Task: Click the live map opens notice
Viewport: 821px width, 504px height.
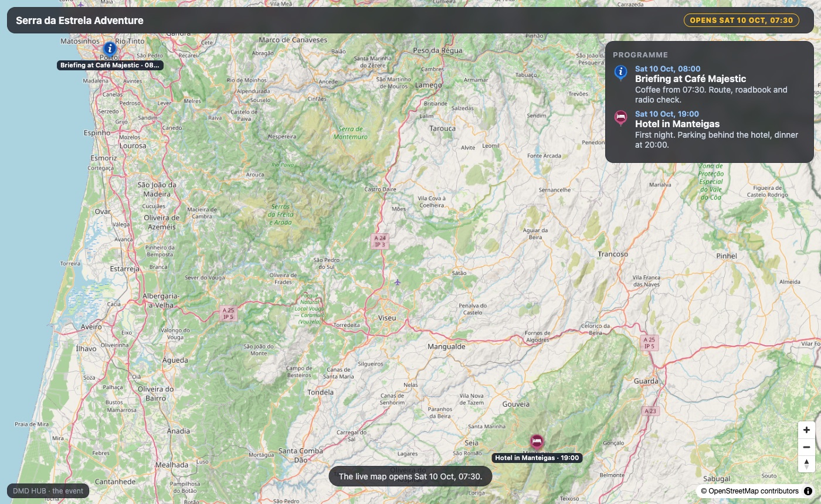Action: [x=410, y=476]
